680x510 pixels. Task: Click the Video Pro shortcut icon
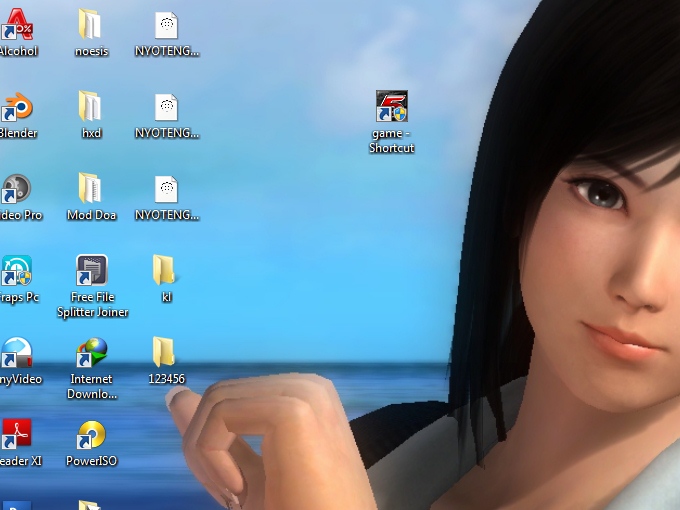click(x=17, y=189)
